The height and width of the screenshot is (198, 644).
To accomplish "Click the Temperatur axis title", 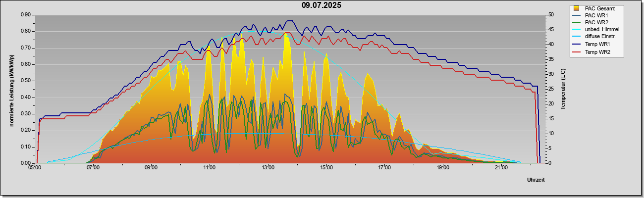I will [x=563, y=89].
